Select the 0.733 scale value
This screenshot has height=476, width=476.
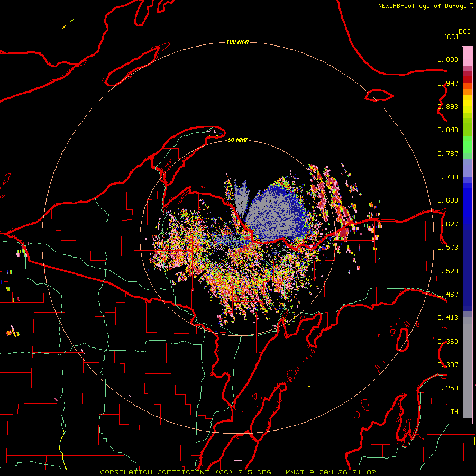click(448, 177)
